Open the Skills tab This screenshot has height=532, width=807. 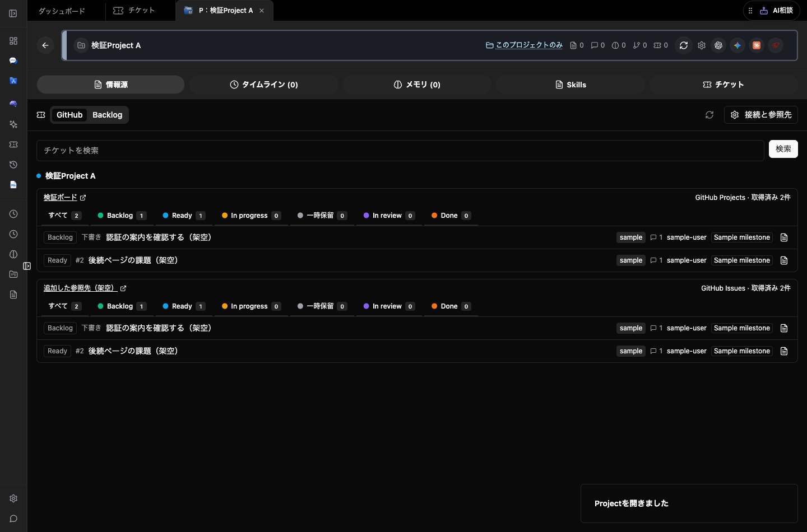(x=571, y=85)
